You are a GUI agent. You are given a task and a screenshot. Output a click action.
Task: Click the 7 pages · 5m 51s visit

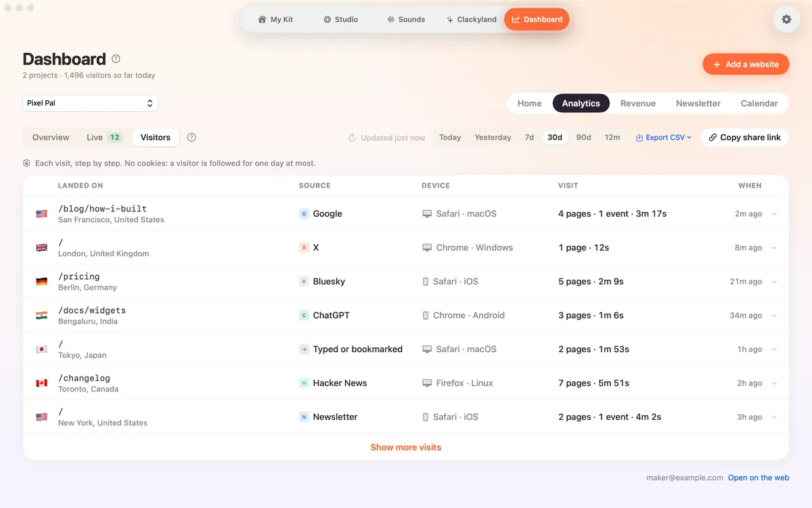tap(594, 383)
